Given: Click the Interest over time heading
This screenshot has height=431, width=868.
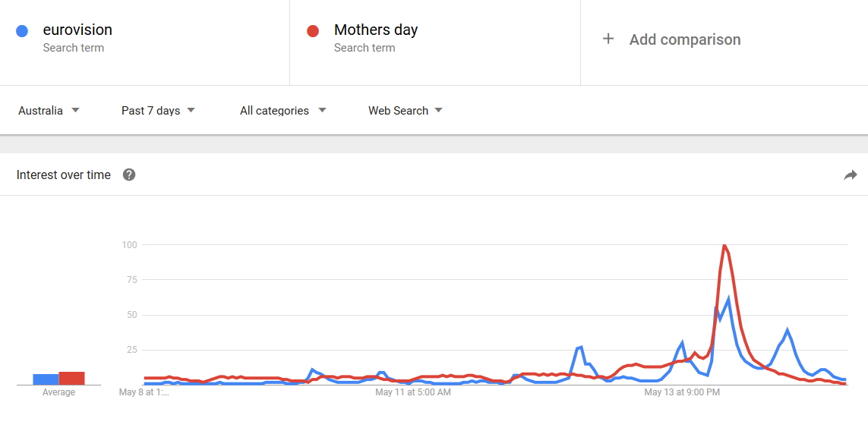Looking at the screenshot, I should pos(64,175).
